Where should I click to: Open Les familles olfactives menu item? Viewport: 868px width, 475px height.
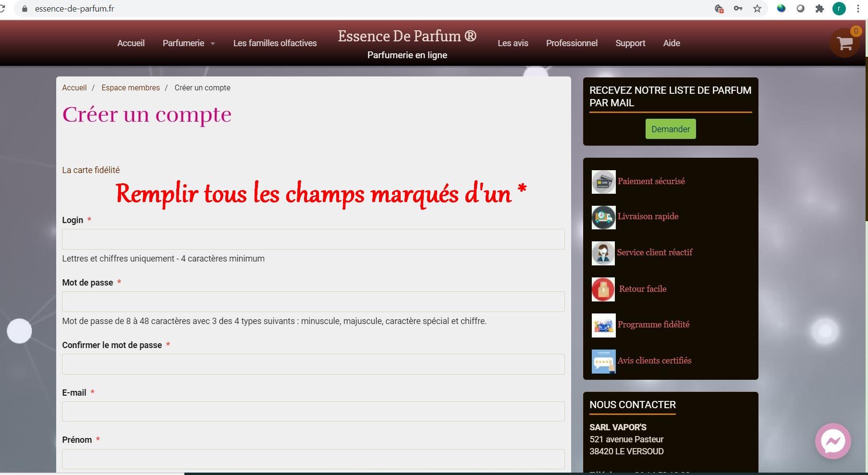click(275, 43)
